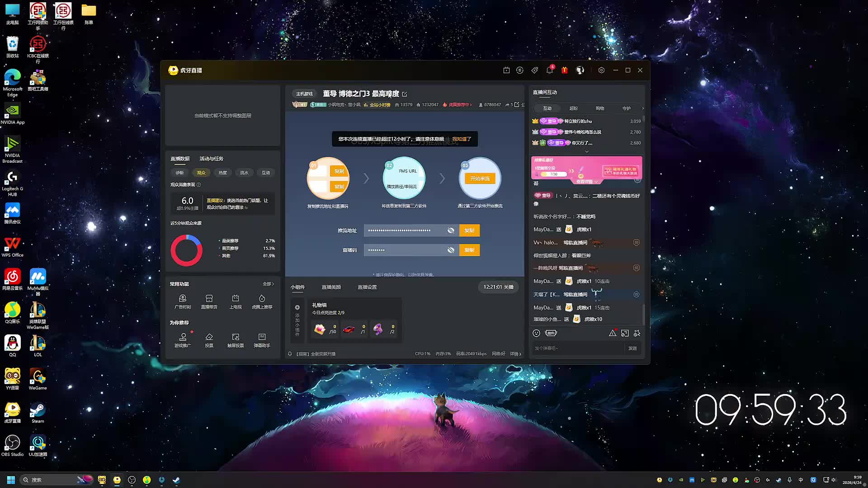Click the 开始串流 start streaming button

(x=480, y=178)
